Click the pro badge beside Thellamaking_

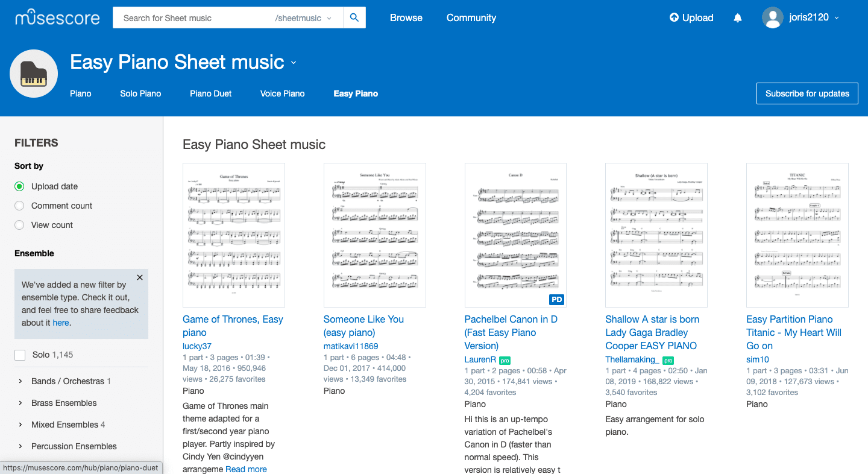[668, 360]
